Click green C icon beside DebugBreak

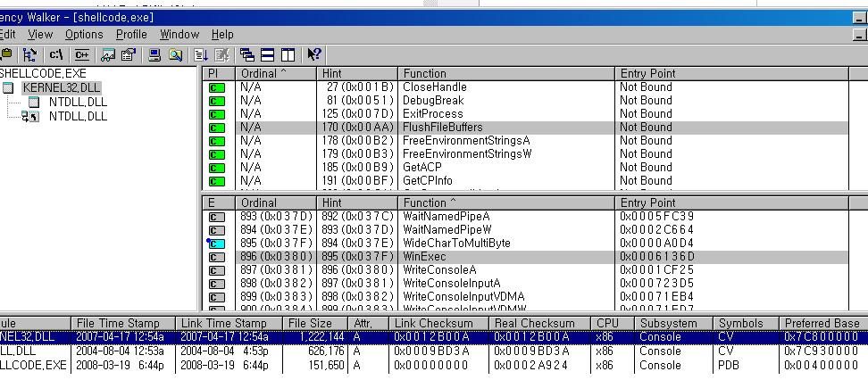click(x=216, y=101)
